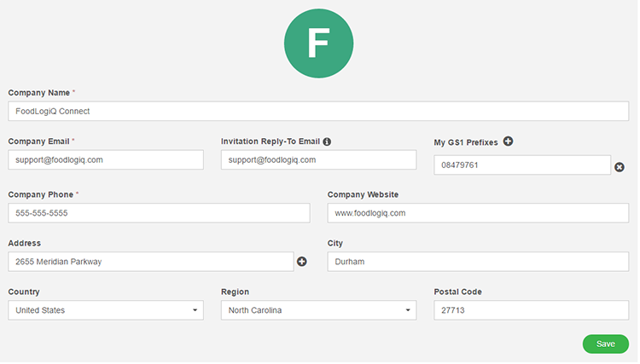Image resolution: width=640 pixels, height=364 pixels.
Task: Click into the Company Email field
Action: (106, 160)
